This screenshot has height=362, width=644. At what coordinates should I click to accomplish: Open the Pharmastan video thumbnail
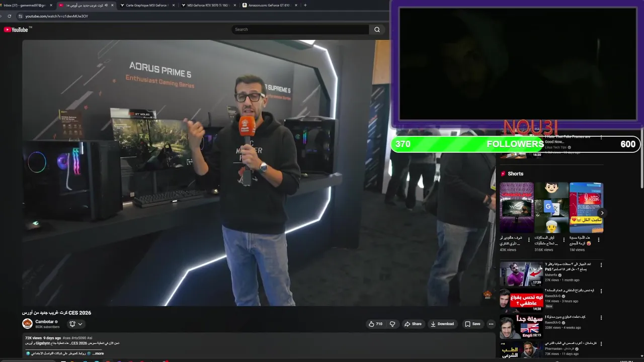click(521, 350)
